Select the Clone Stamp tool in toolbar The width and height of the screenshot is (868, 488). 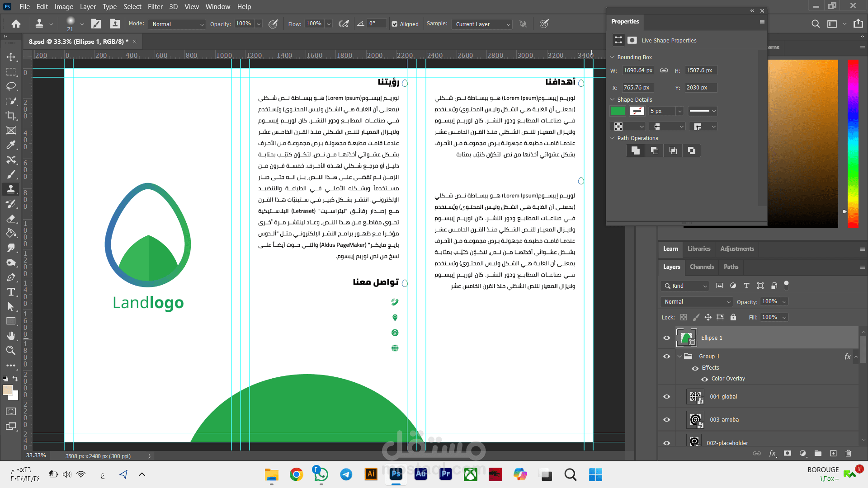tap(11, 189)
